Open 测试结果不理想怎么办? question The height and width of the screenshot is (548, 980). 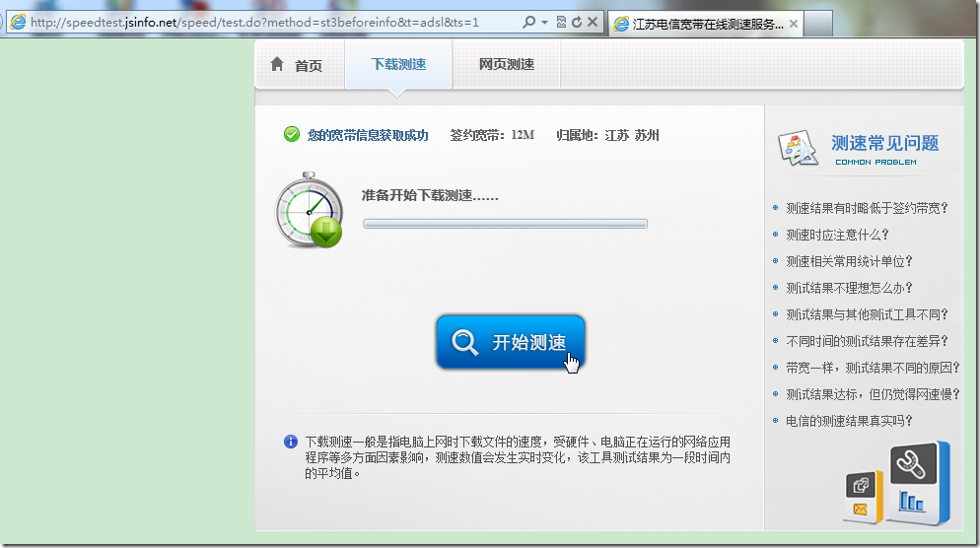[850, 288]
